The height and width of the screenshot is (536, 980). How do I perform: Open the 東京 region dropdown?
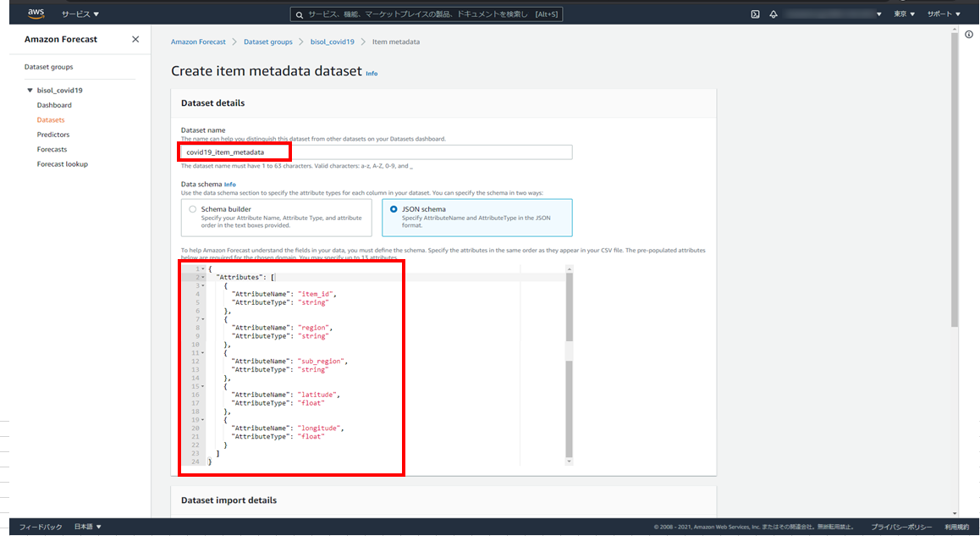(x=905, y=14)
